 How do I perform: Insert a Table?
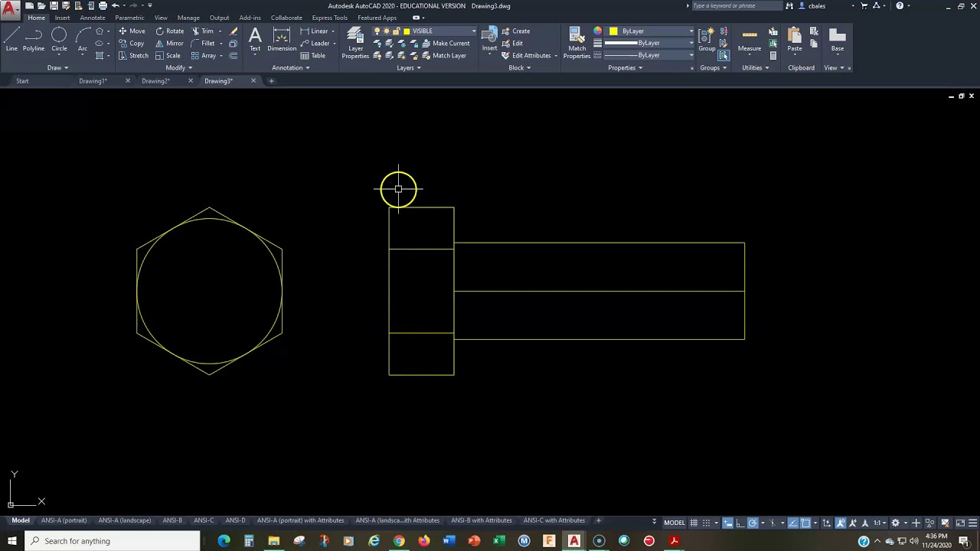pyautogui.click(x=313, y=56)
